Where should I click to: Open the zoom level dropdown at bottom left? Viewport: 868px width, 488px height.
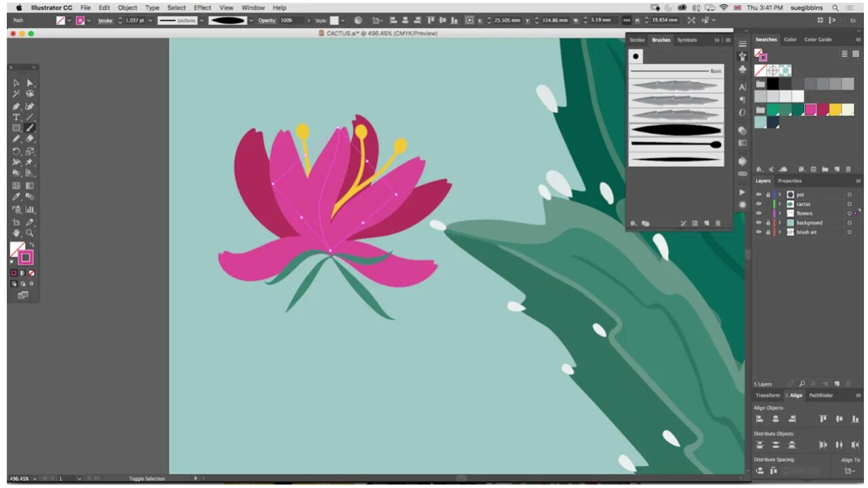coord(35,479)
